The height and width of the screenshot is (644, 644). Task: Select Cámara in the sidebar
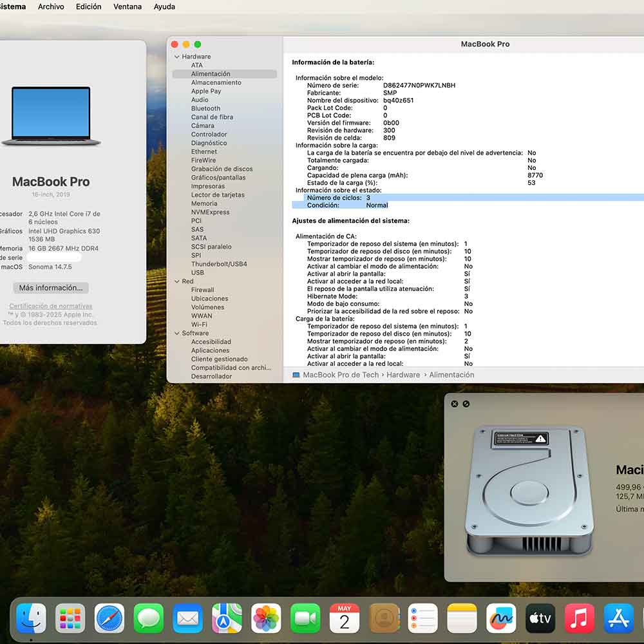202,126
